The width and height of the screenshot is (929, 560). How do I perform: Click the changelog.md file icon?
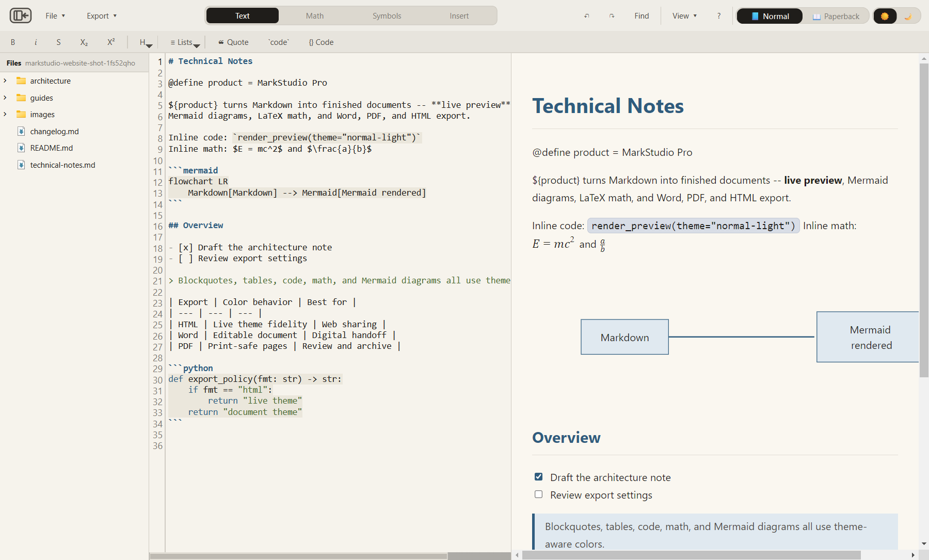(21, 131)
